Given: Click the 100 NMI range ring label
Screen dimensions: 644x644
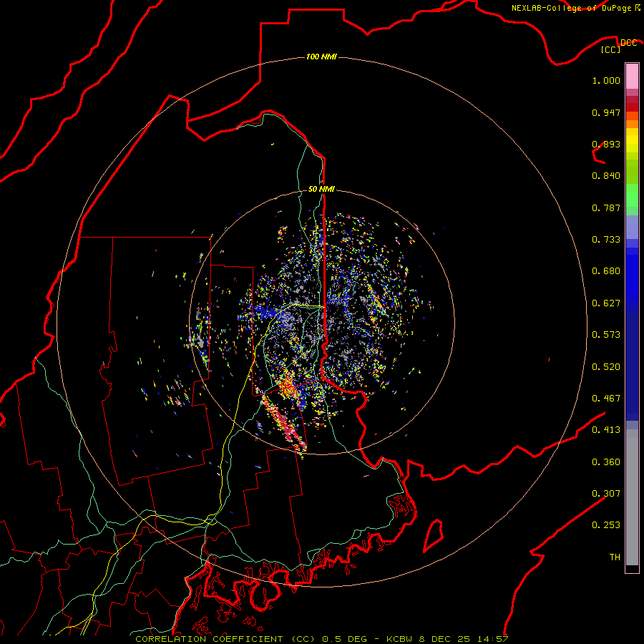Looking at the screenshot, I should pos(321,57).
